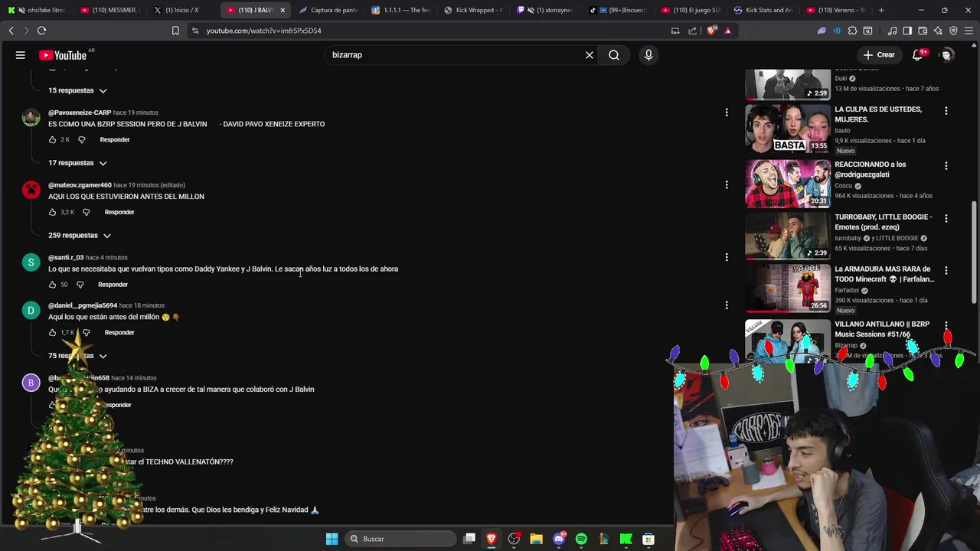Viewport: 980px width, 551px height.
Task: Open browser extensions puzzle icon
Action: (x=852, y=31)
